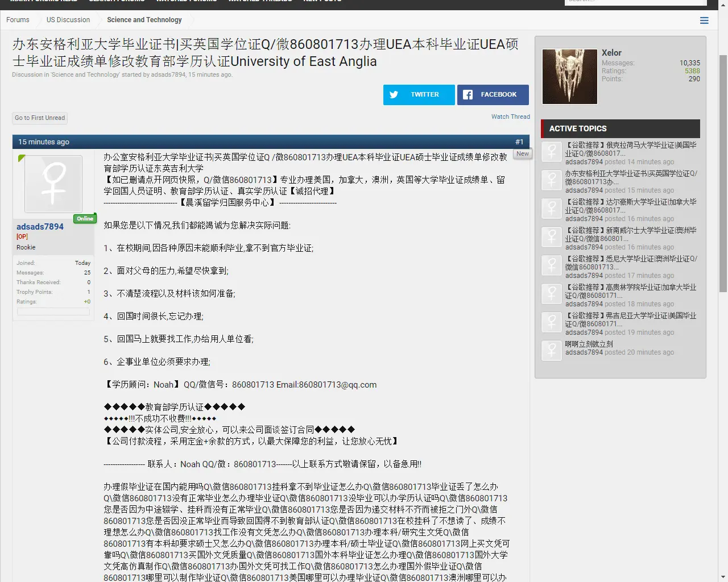Open the Xelor username link in sidebar

click(611, 53)
